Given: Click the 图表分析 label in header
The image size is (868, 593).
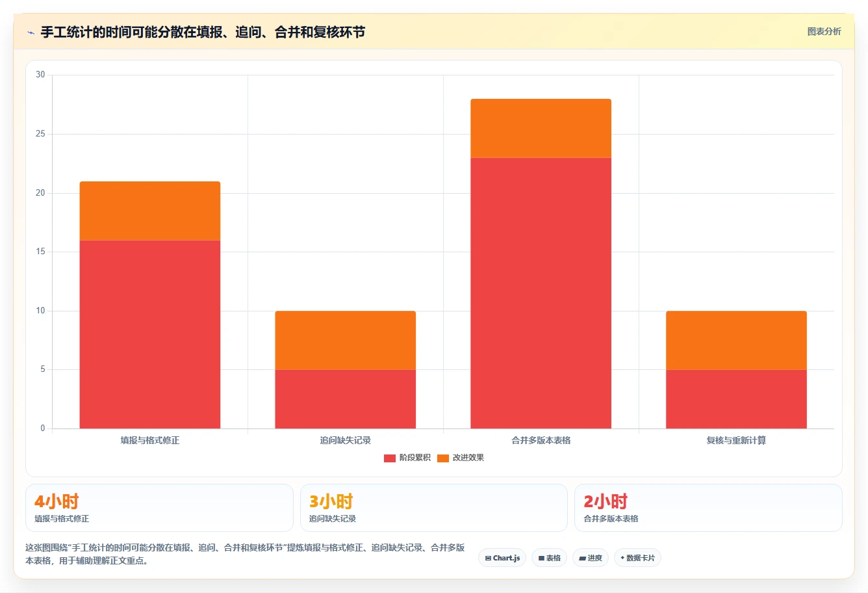Looking at the screenshot, I should (x=824, y=31).
